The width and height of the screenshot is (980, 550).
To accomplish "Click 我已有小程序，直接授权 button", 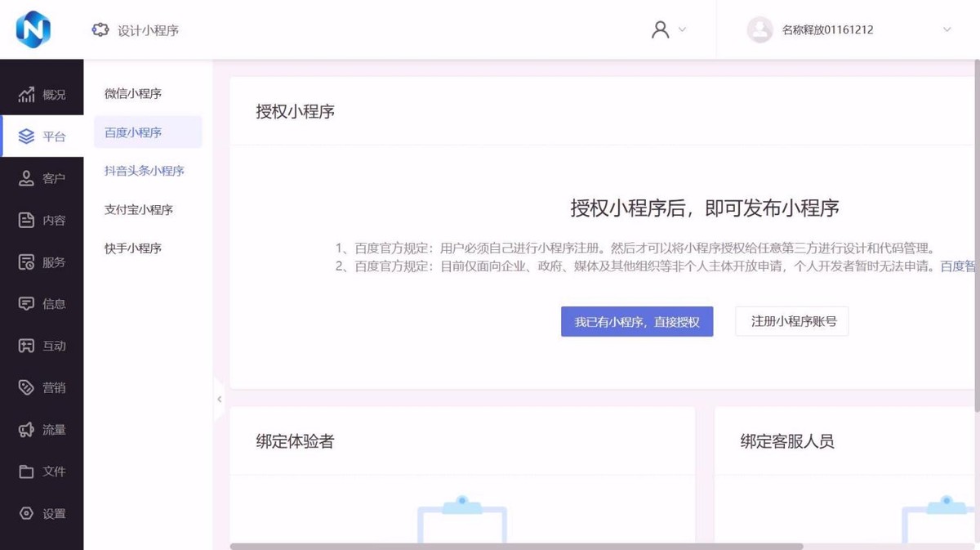I will (636, 321).
